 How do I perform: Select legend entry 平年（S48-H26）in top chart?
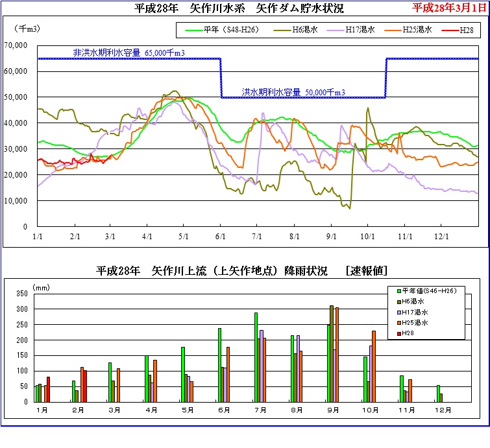(x=222, y=30)
